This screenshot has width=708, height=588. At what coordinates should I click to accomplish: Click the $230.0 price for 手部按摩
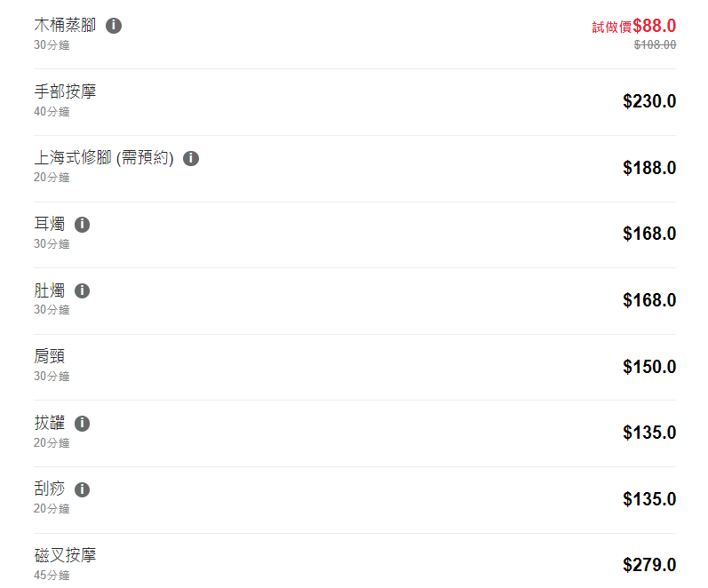[x=649, y=101]
